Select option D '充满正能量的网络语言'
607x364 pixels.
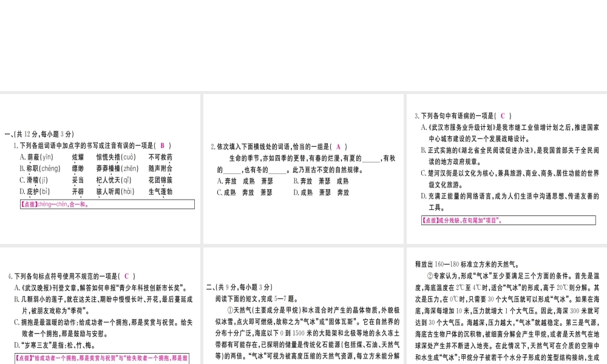point(510,201)
